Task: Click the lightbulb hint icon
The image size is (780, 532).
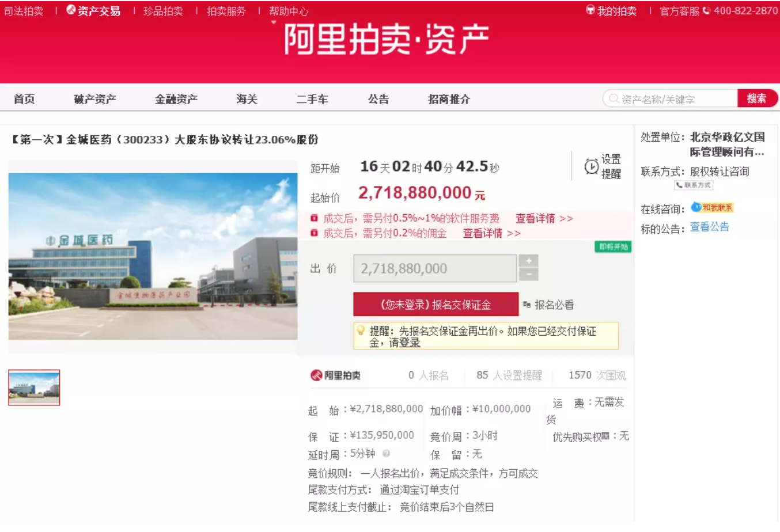Action: pyautogui.click(x=361, y=330)
